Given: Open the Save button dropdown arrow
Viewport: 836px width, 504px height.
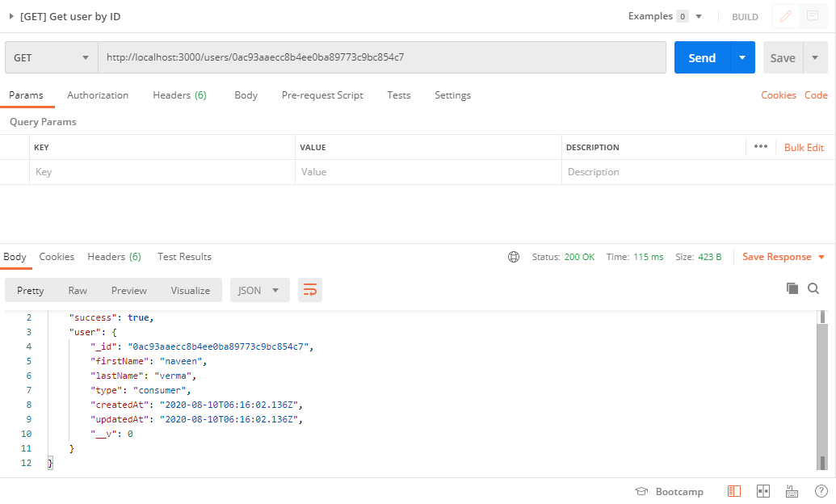Looking at the screenshot, I should coord(815,57).
